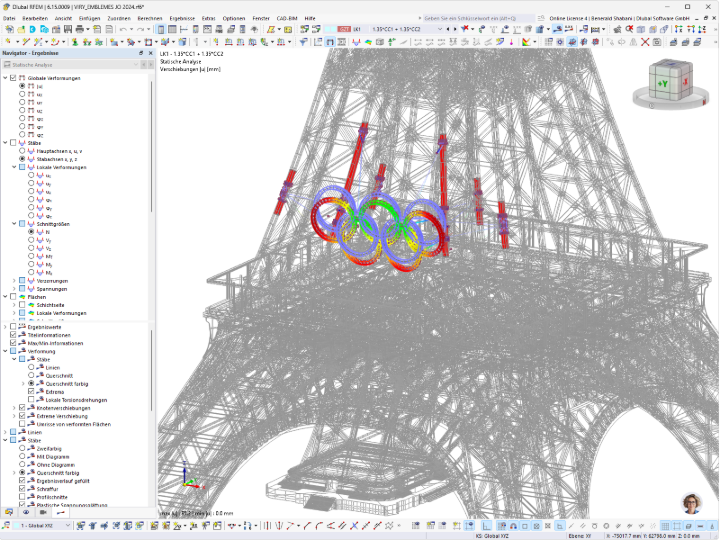Toggle Ergebnisverlauf gefüllt checkbox
The width and height of the screenshot is (720, 540).
click(22, 481)
